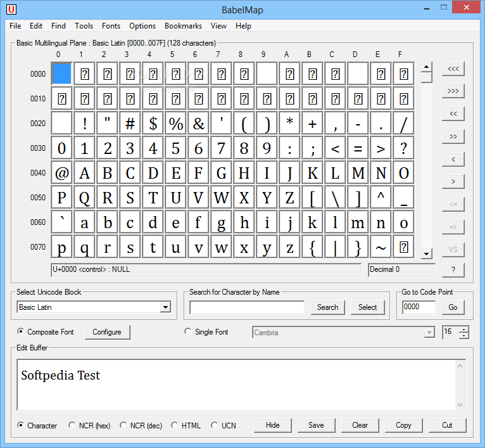Click the Configure button

(x=107, y=332)
